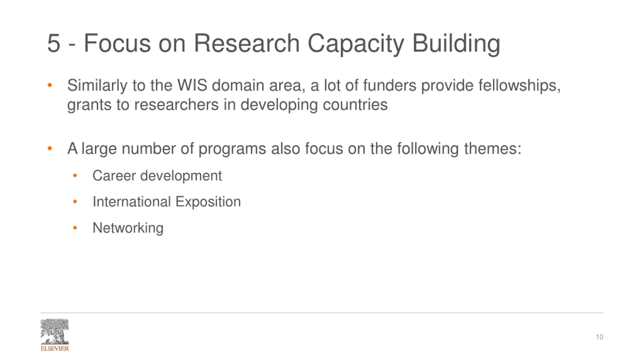Click the 'Networking' list item
The width and height of the screenshot is (644, 362).
tap(128, 228)
